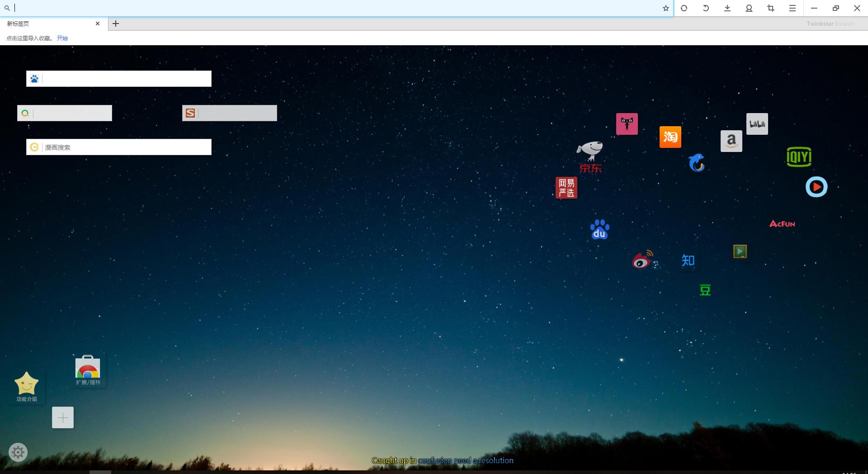This screenshot has width=868, height=474.
Task: Open the Weibo shortcut icon
Action: (642, 259)
